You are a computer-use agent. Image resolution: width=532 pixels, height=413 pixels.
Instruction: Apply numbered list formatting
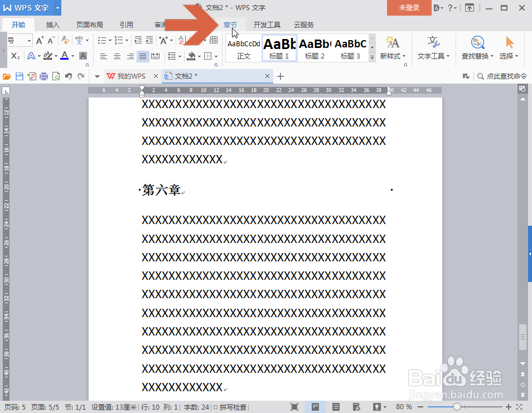118,40
